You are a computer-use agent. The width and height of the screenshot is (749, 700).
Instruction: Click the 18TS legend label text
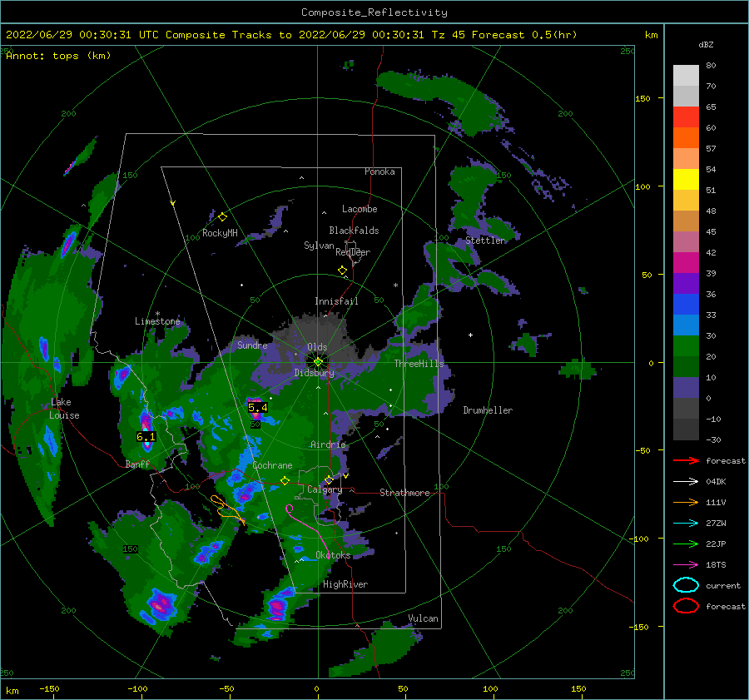(716, 565)
